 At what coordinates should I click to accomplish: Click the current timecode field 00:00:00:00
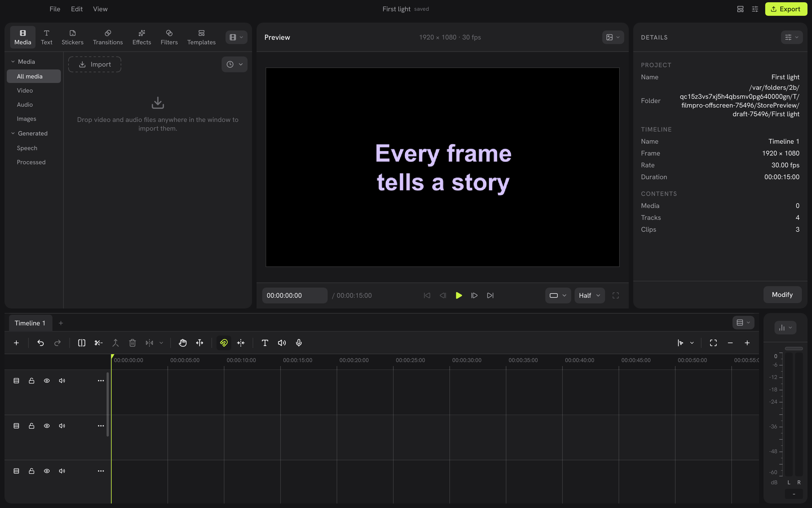pos(294,295)
